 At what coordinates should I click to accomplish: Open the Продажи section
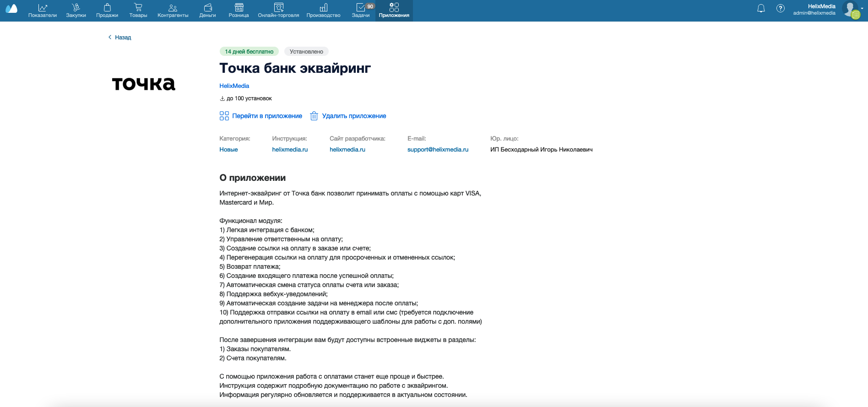click(x=107, y=11)
